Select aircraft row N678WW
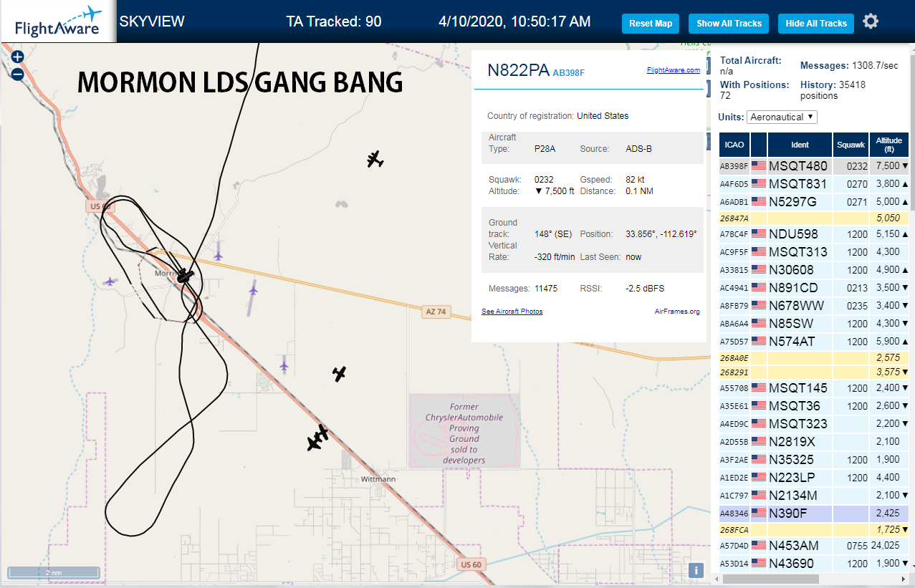The width and height of the screenshot is (915, 588). pos(814,306)
